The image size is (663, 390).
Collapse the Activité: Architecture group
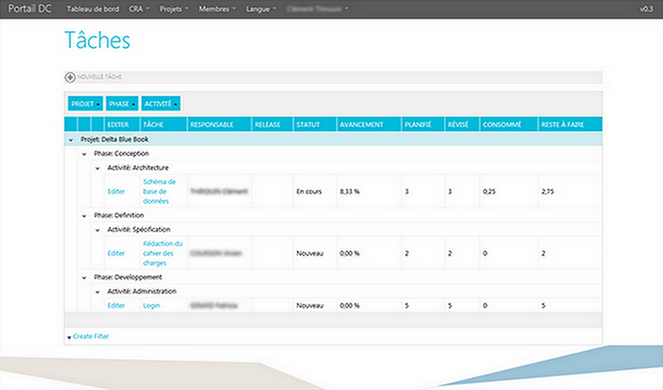[x=98, y=168]
